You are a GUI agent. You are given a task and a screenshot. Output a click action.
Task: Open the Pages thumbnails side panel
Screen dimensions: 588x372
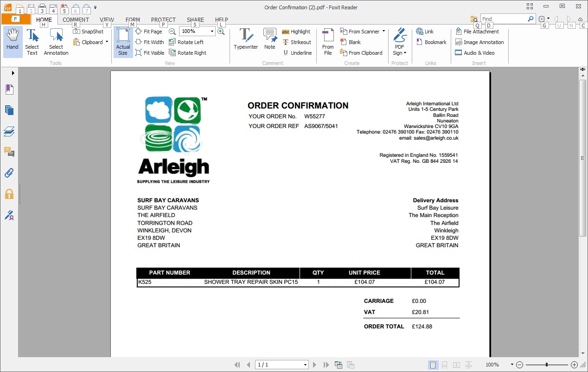(x=9, y=110)
